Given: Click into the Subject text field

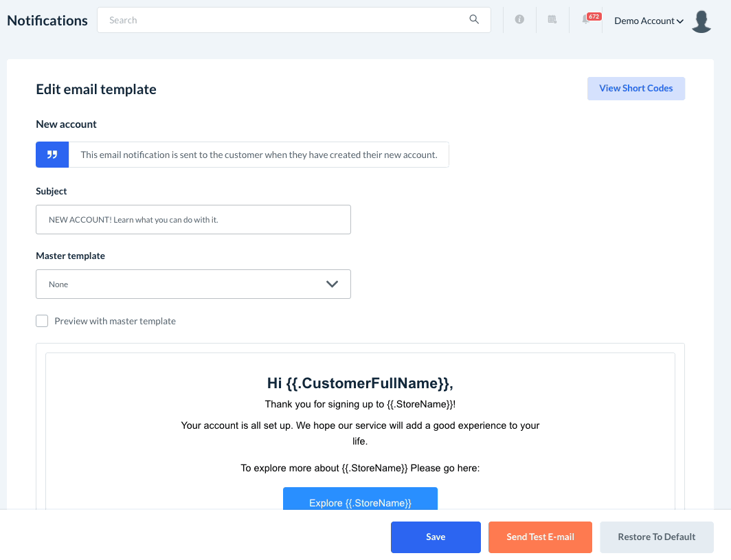Looking at the screenshot, I should click(x=193, y=219).
